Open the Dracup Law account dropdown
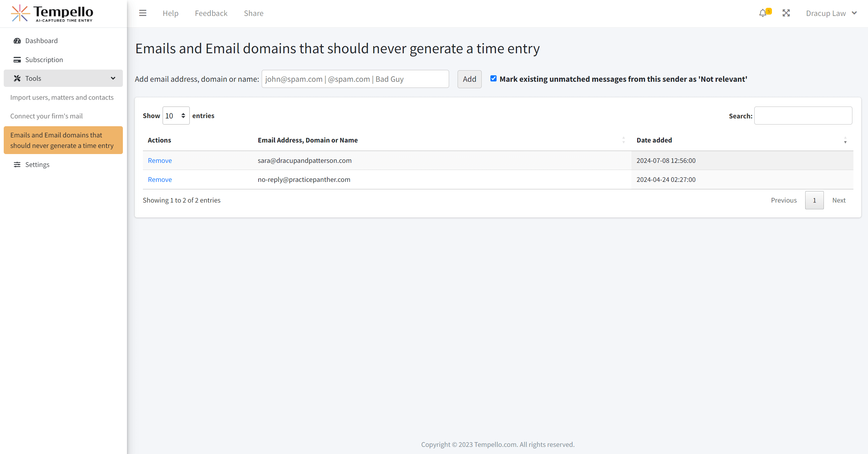 pos(831,13)
